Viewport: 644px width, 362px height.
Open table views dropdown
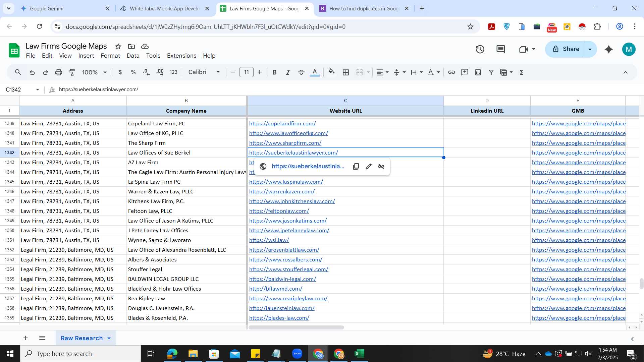506,72
